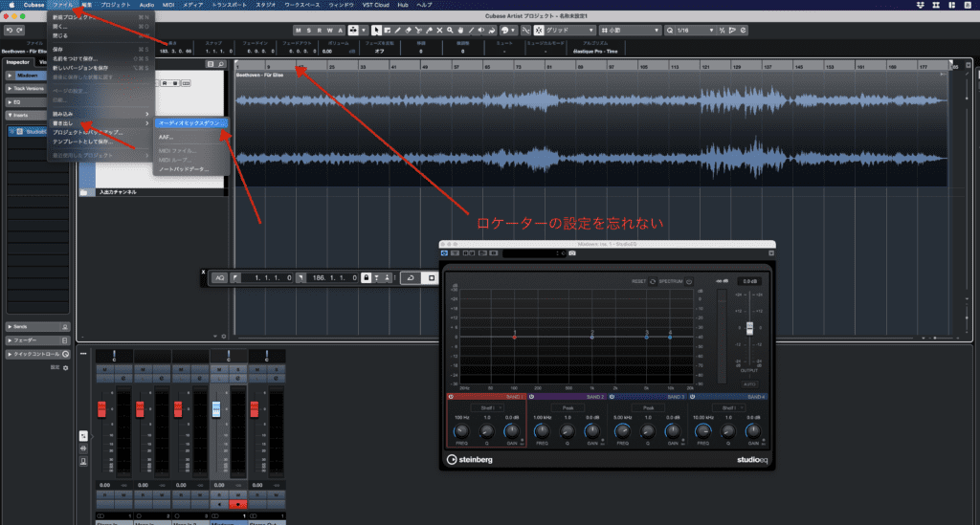Toggle StudioEQ Band 4 power button
Viewport: 980px width, 525px height.
[x=693, y=397]
